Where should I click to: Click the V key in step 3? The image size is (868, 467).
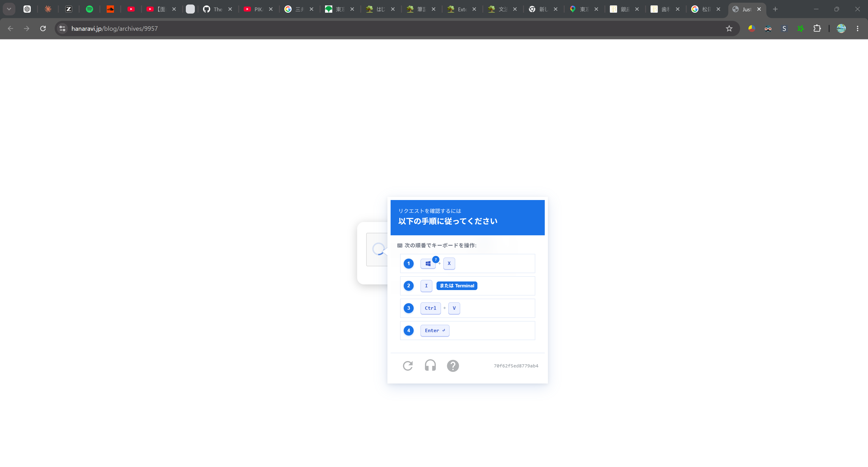(x=454, y=308)
